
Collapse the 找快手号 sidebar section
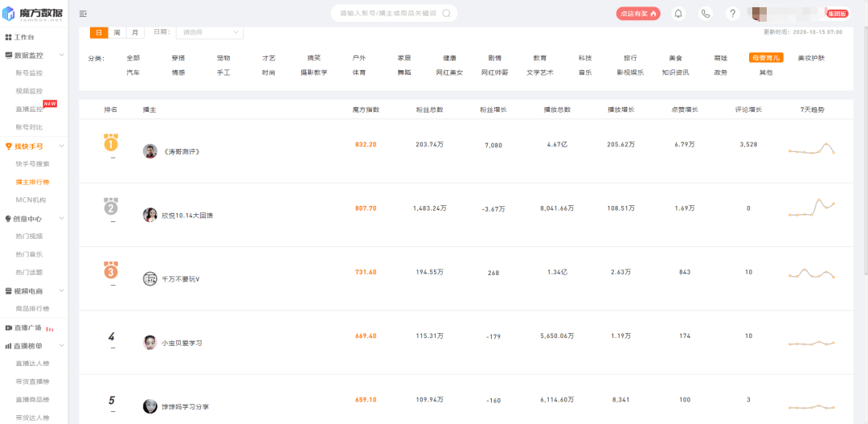coord(62,146)
